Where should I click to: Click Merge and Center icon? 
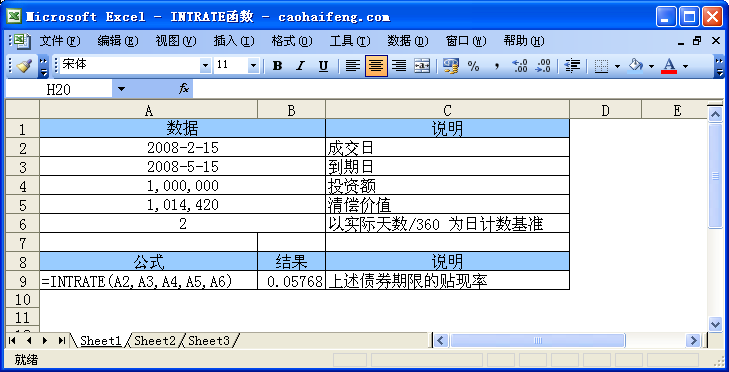pyautogui.click(x=422, y=66)
